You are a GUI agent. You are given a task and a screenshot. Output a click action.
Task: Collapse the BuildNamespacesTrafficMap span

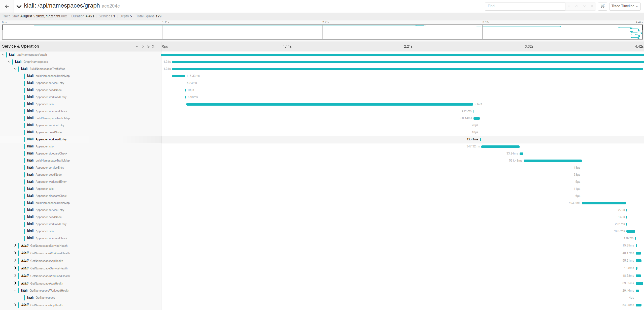coord(15,69)
